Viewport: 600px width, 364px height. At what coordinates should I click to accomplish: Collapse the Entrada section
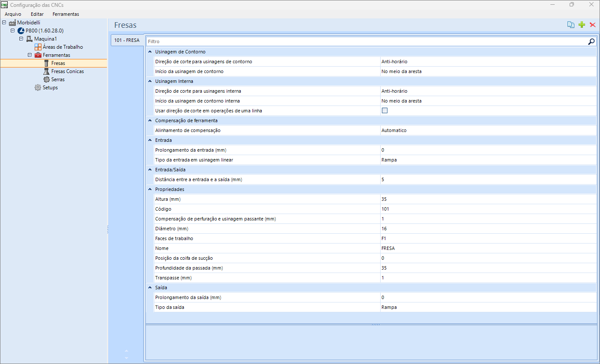point(150,140)
